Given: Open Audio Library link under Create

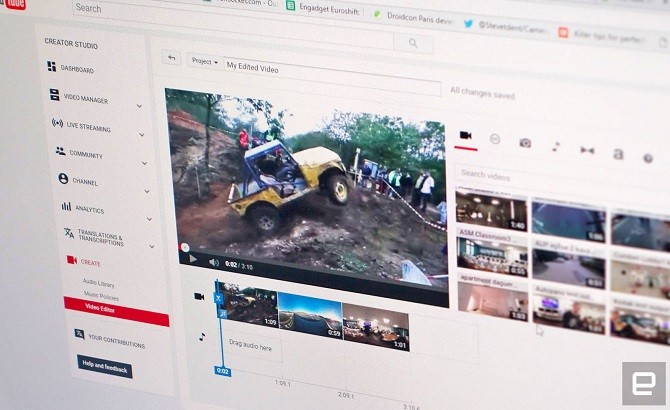Looking at the screenshot, I should click(98, 284).
